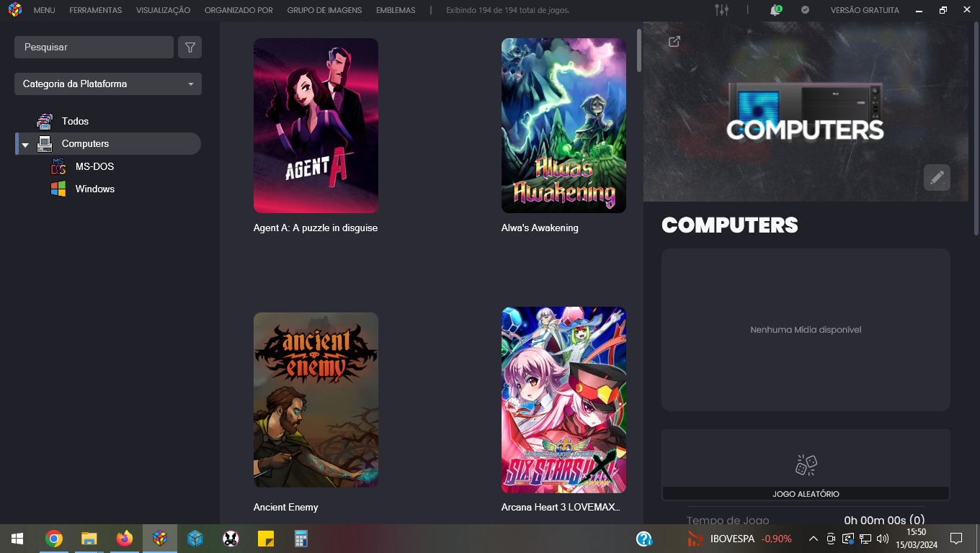
Task: Click the Agent A: A puzzle in disguise title
Action: [316, 228]
